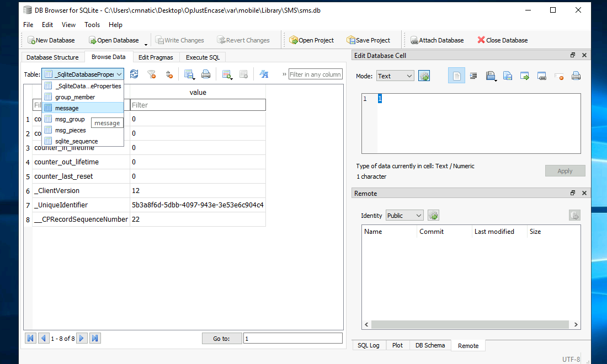
Task: Click the Go to record number field
Action: [292, 339]
